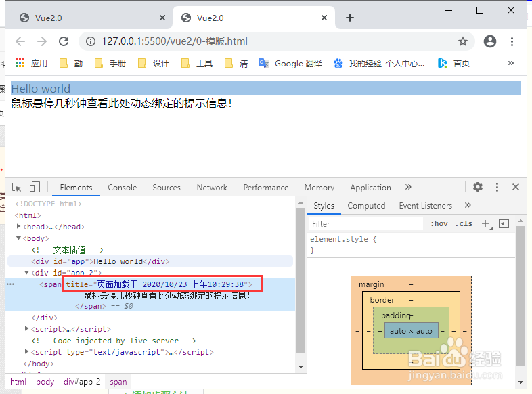Image resolution: width=532 pixels, height=394 pixels.
Task: Open site information icon in address bar
Action: pos(90,41)
